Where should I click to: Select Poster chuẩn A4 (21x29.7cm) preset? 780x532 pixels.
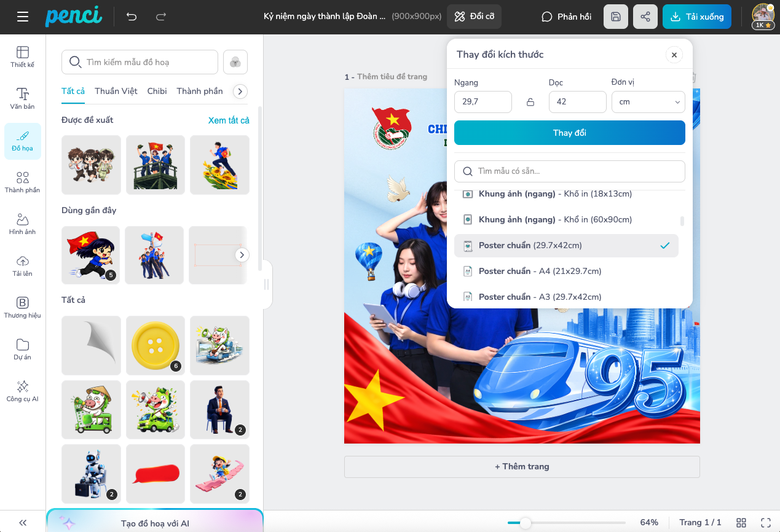click(x=540, y=271)
